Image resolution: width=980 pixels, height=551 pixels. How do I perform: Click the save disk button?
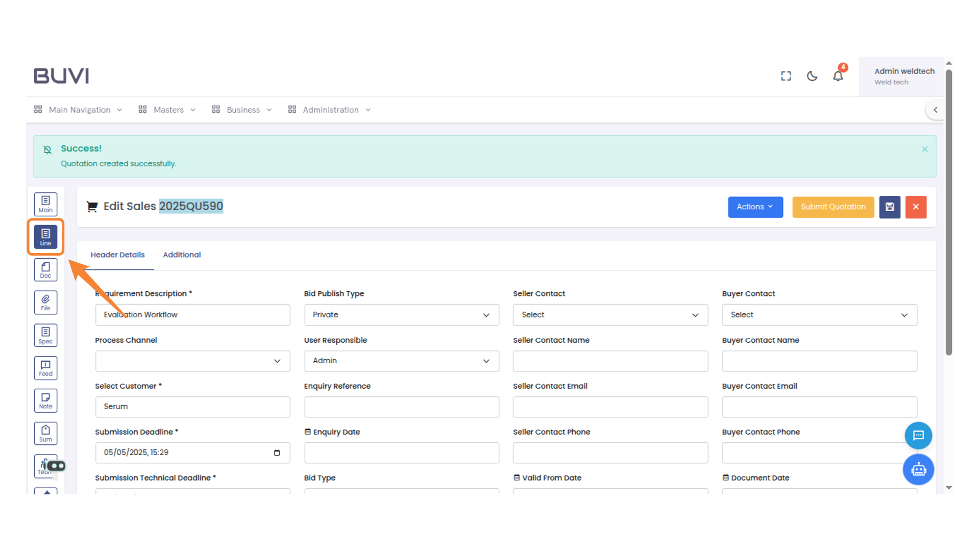click(890, 207)
